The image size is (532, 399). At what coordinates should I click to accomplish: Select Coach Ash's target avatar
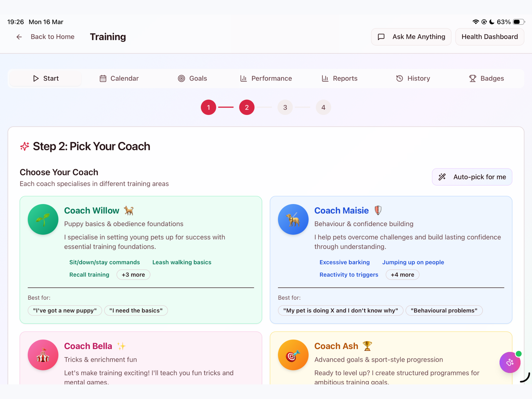(293, 355)
